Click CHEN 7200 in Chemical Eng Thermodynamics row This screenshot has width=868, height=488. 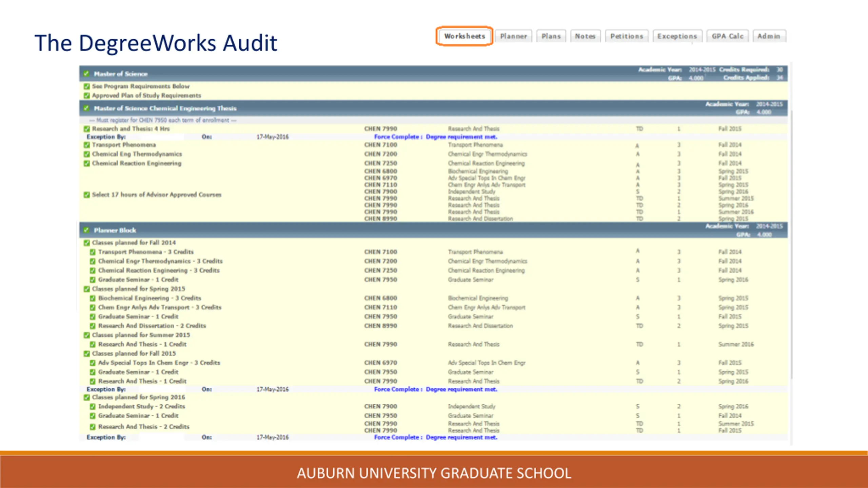[380, 154]
